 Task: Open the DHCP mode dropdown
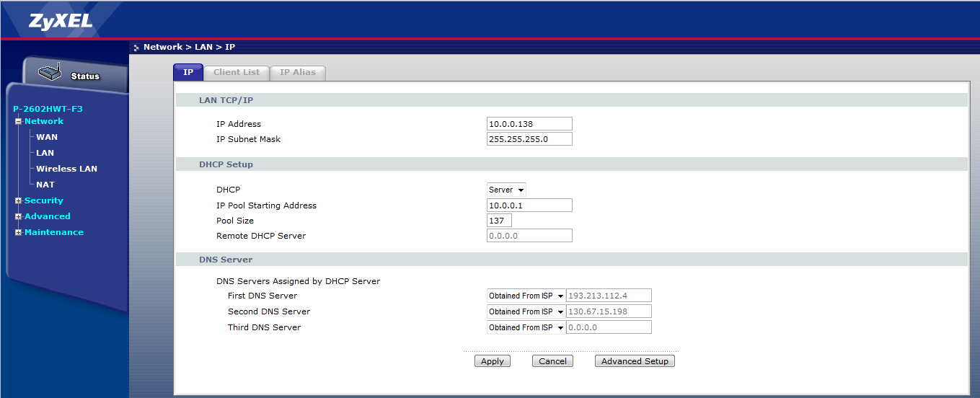(x=506, y=190)
